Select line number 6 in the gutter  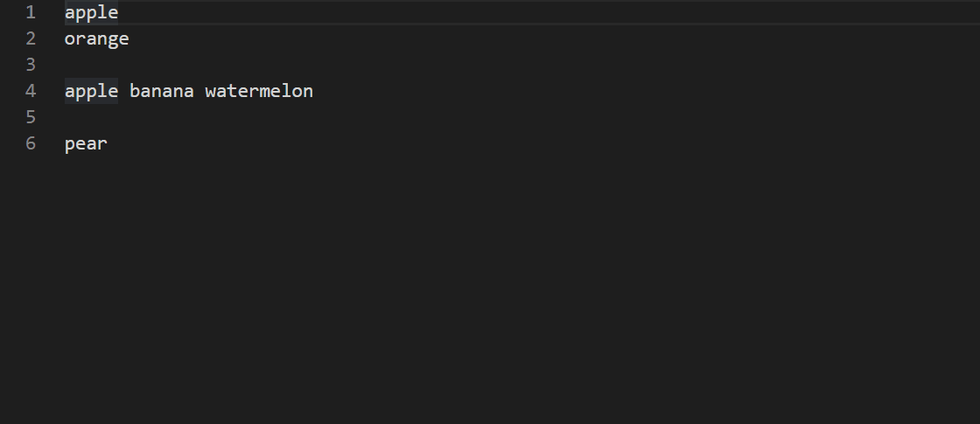(31, 143)
